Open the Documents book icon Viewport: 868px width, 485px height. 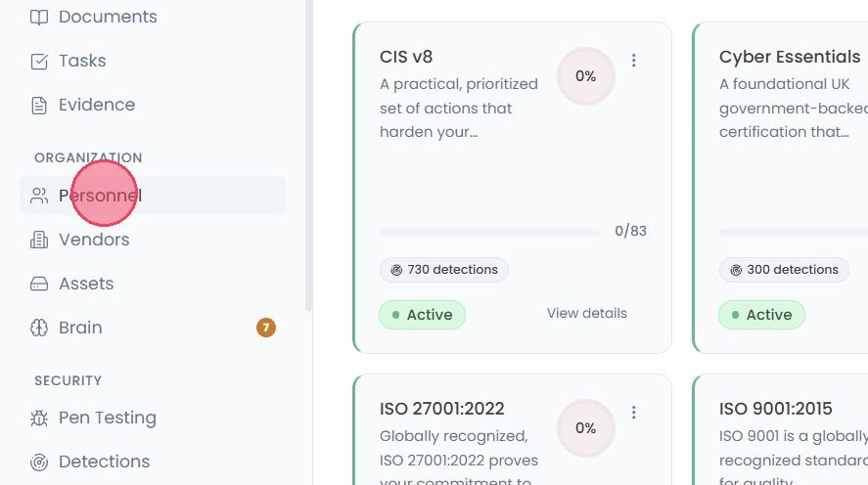pos(39,18)
